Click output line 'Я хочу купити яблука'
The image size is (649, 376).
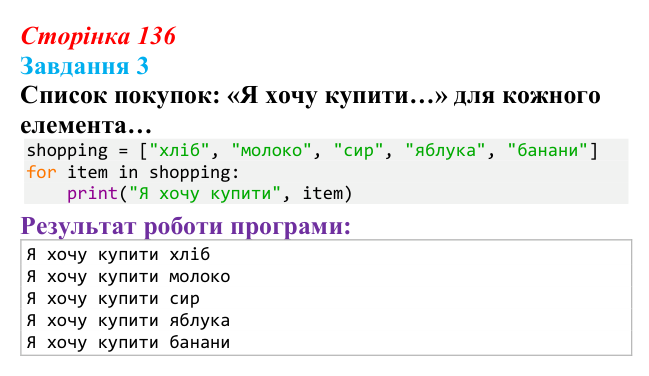pyautogui.click(x=128, y=321)
